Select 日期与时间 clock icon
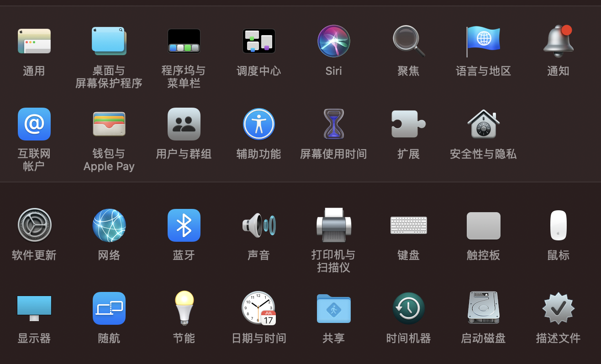The width and height of the screenshot is (601, 364). point(259,308)
